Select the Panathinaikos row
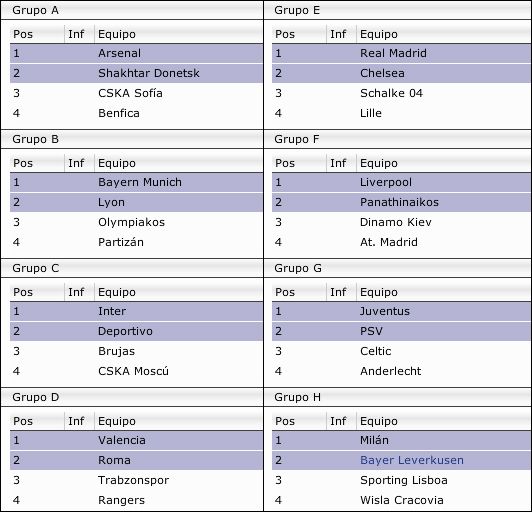Viewport: 532px width, 512px height. 401,202
